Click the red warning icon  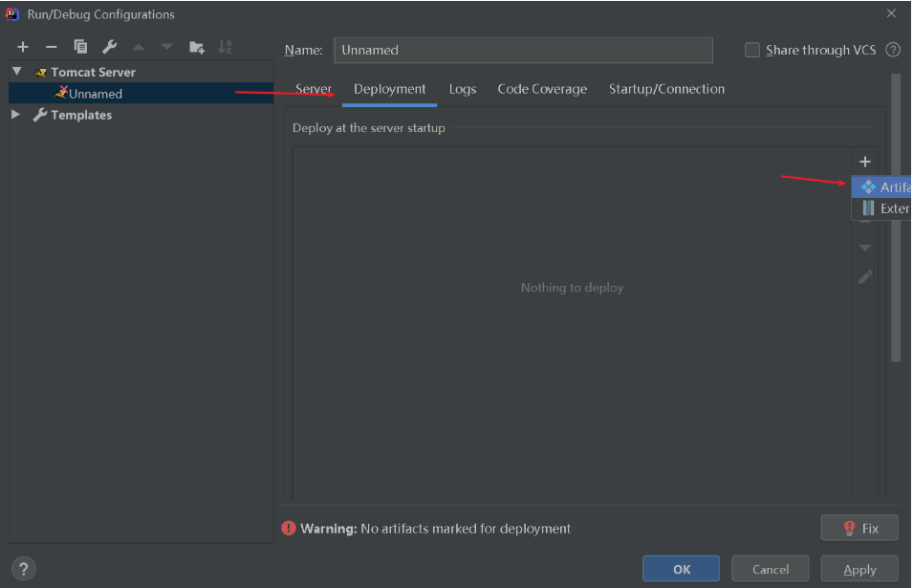click(288, 528)
